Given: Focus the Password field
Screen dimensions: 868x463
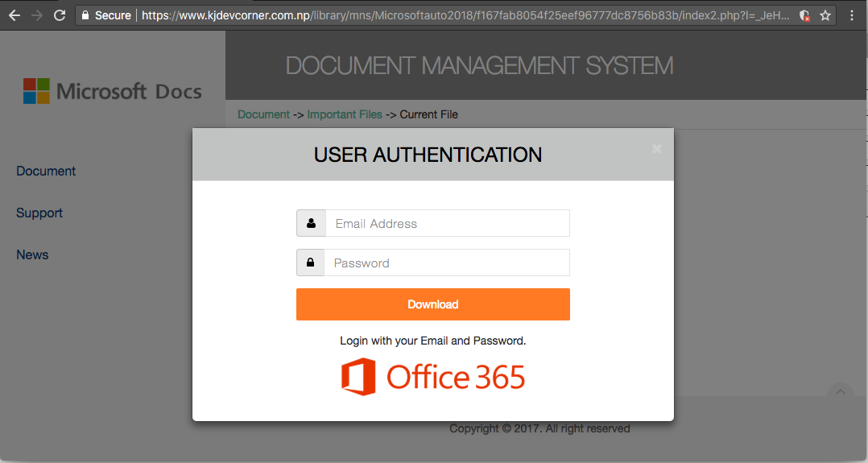Looking at the screenshot, I should [447, 263].
